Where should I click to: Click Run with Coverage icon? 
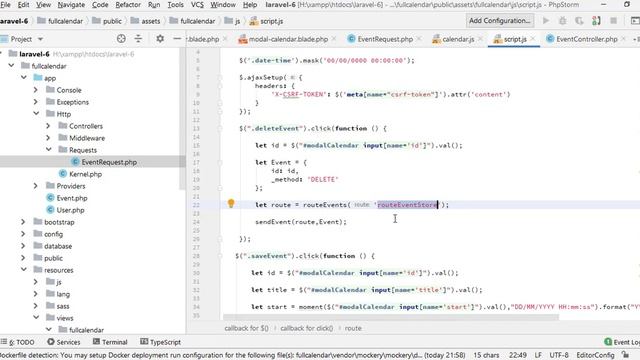coord(579,20)
